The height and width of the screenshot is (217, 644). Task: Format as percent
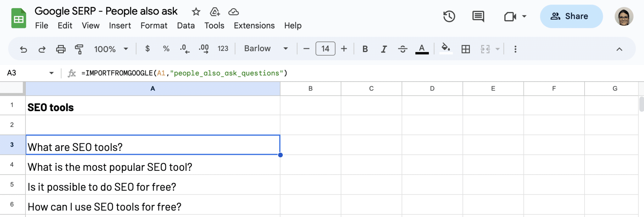pyautogui.click(x=166, y=49)
